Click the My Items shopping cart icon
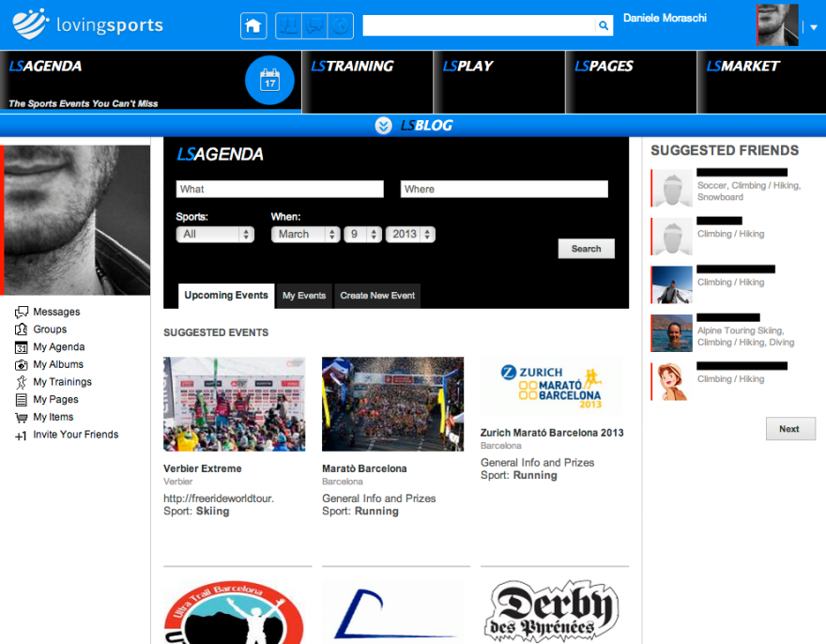 [21, 418]
